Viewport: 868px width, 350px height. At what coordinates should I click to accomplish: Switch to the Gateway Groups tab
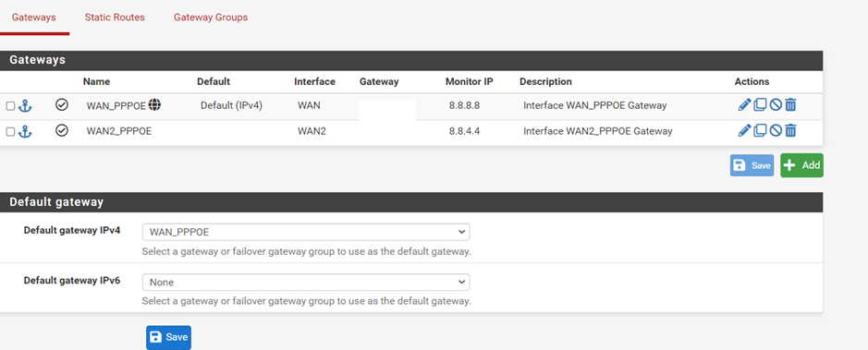(211, 18)
